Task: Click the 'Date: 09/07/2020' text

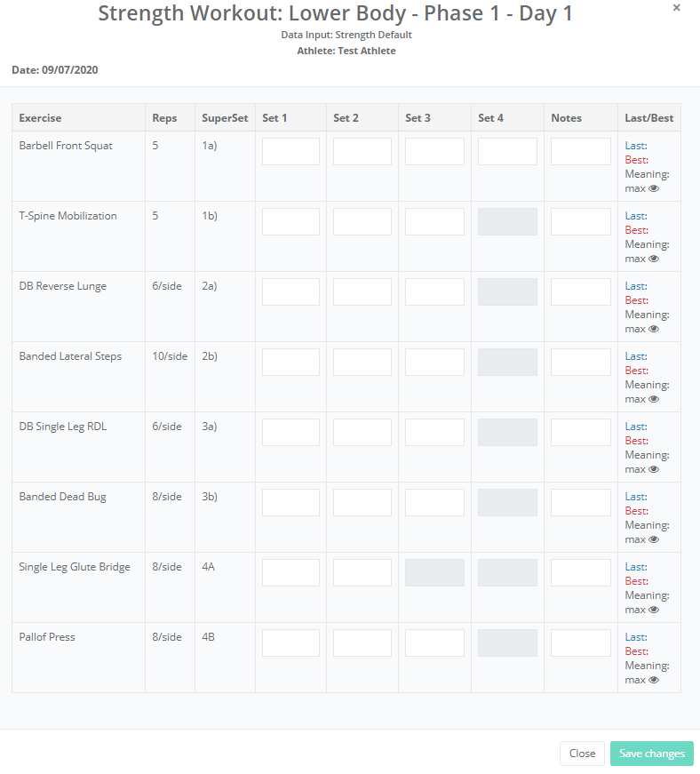Action: click(x=55, y=70)
